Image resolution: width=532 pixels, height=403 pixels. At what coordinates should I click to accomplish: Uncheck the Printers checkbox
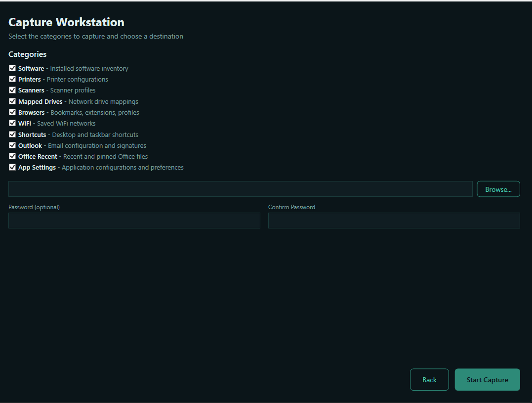(x=12, y=79)
